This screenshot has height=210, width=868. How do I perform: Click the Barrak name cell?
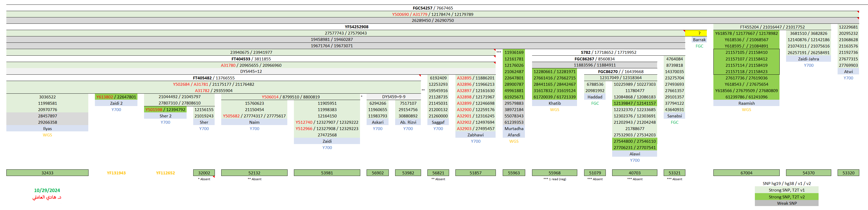[699, 40]
